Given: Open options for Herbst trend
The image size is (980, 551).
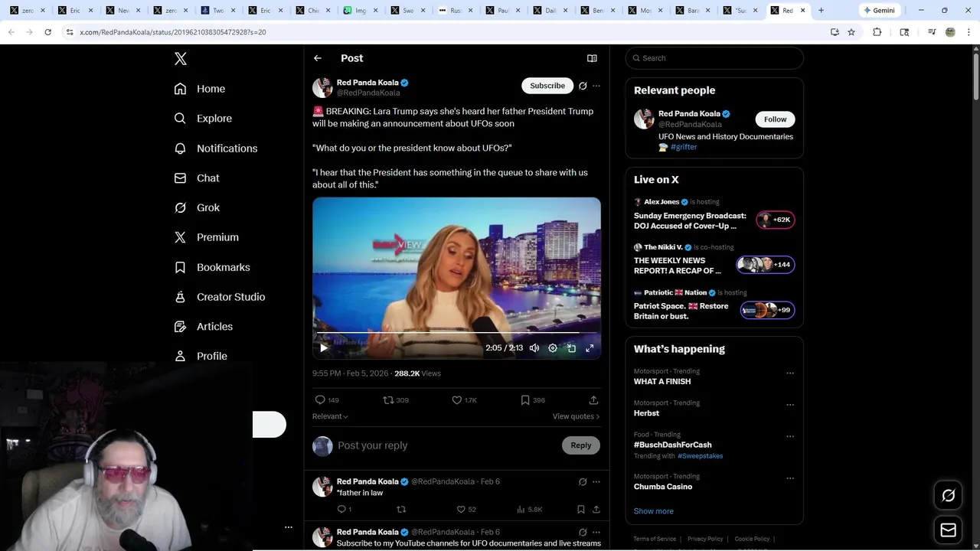Looking at the screenshot, I should [x=790, y=405].
